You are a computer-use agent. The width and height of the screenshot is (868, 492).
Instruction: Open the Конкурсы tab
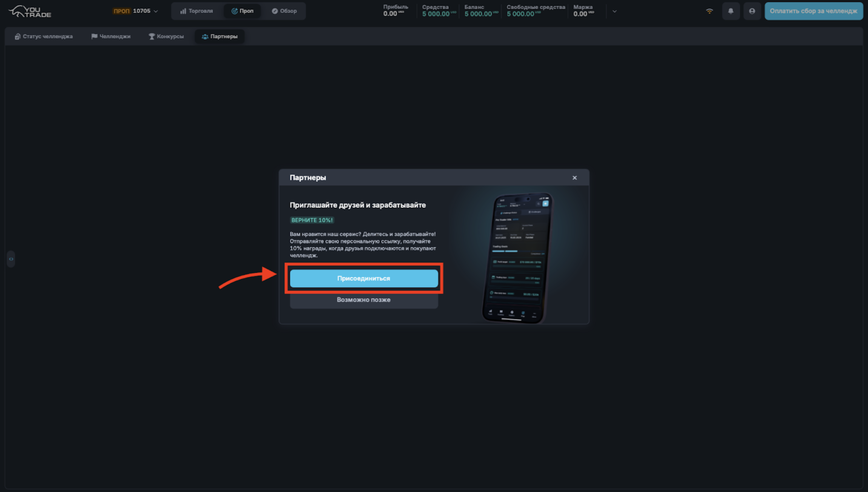tap(166, 36)
